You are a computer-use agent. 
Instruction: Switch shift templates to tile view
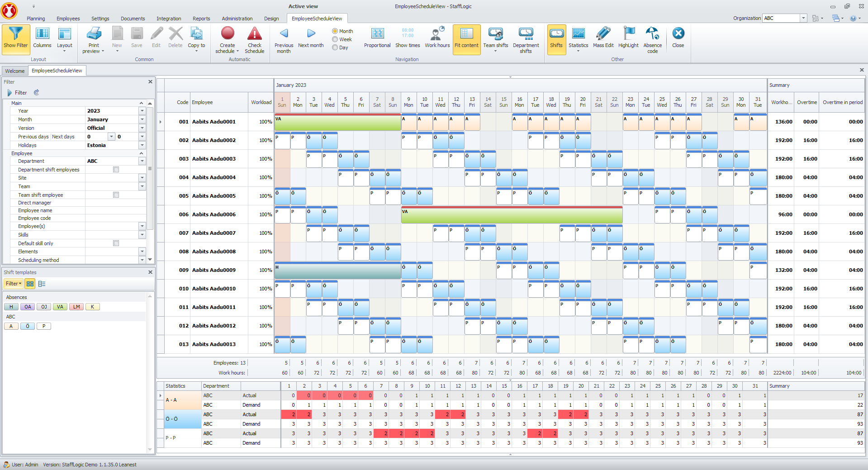(x=30, y=284)
